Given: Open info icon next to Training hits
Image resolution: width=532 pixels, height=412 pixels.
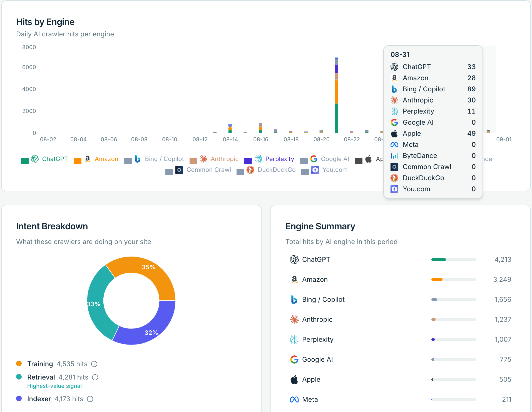Looking at the screenshot, I should click(94, 364).
